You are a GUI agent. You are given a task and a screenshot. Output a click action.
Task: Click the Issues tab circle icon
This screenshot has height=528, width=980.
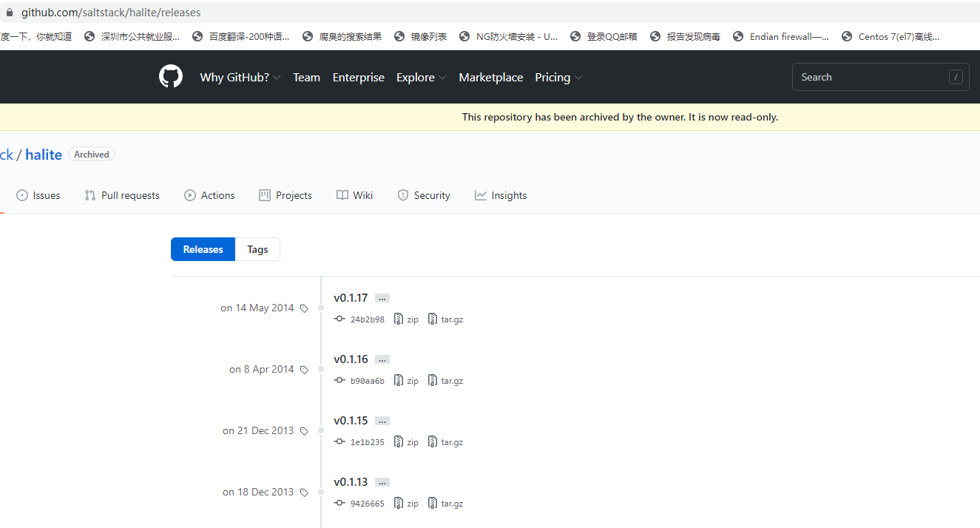22,195
